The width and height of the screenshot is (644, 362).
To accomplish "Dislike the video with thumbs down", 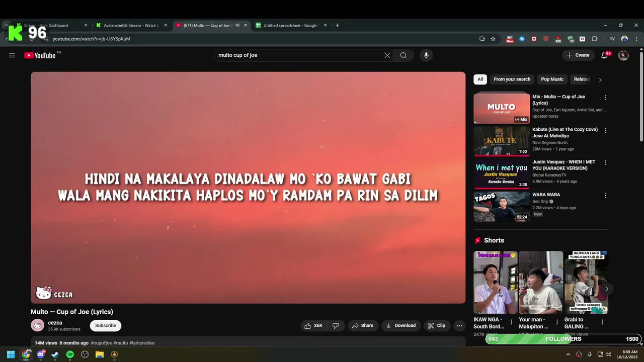I will 336,326.
